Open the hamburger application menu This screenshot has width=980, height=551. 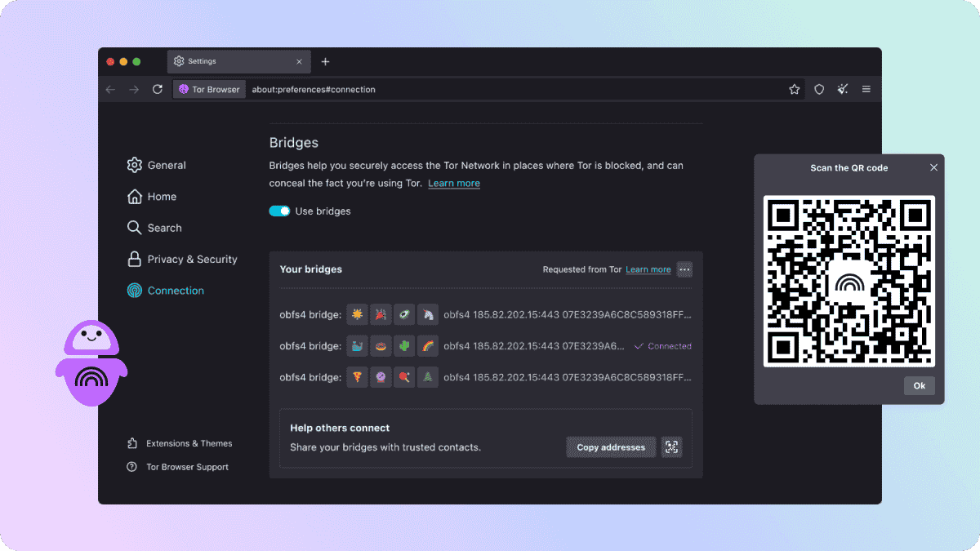866,90
